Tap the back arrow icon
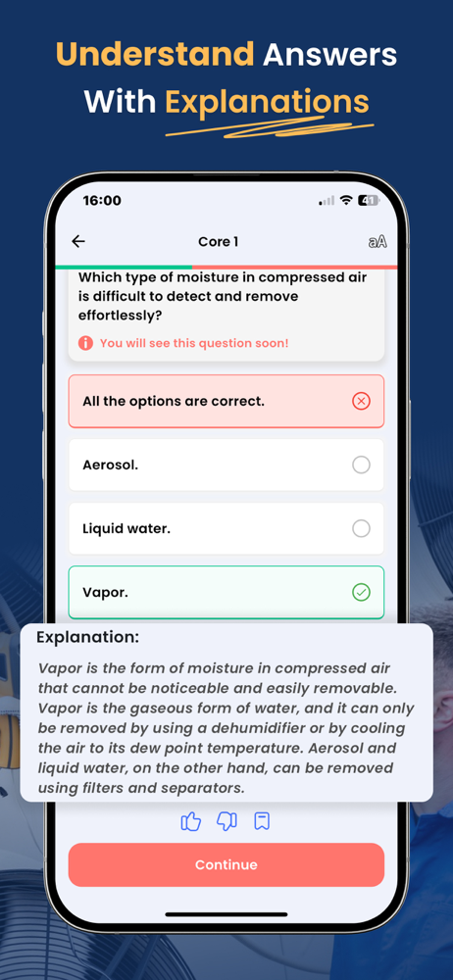Image resolution: width=453 pixels, height=980 pixels. (78, 241)
